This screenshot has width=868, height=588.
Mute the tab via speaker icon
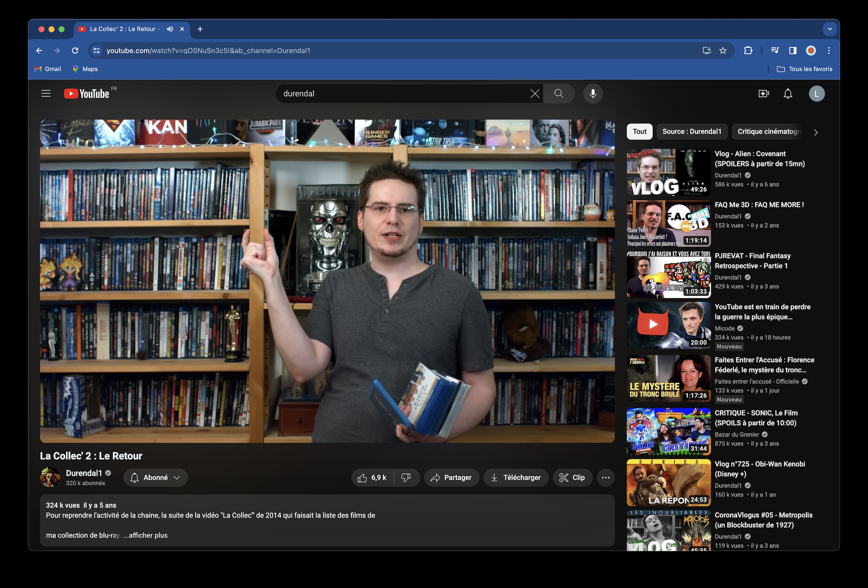click(170, 29)
